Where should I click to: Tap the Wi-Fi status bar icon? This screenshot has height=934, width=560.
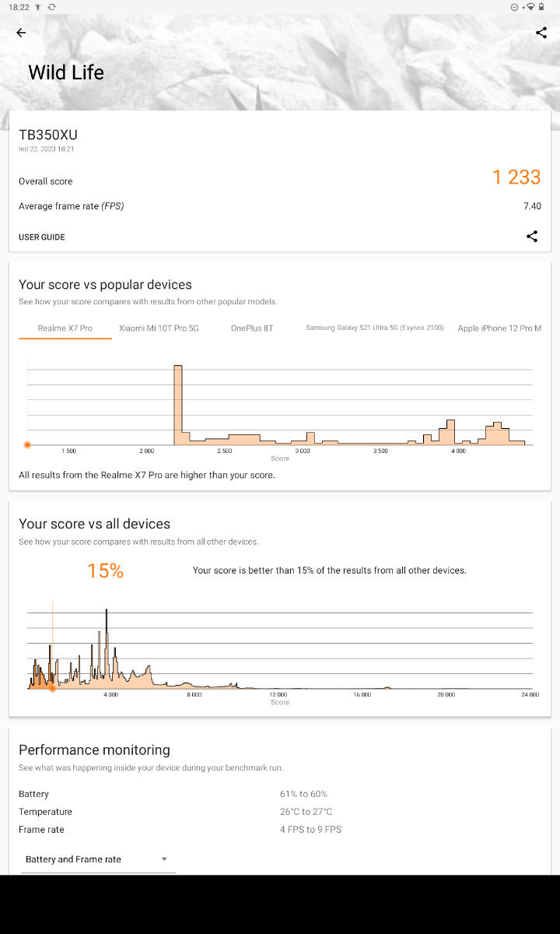(x=530, y=7)
